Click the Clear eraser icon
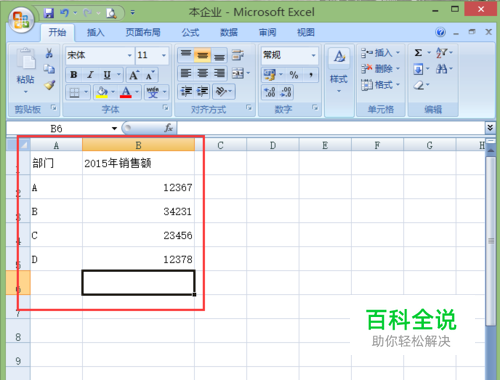 tap(419, 85)
